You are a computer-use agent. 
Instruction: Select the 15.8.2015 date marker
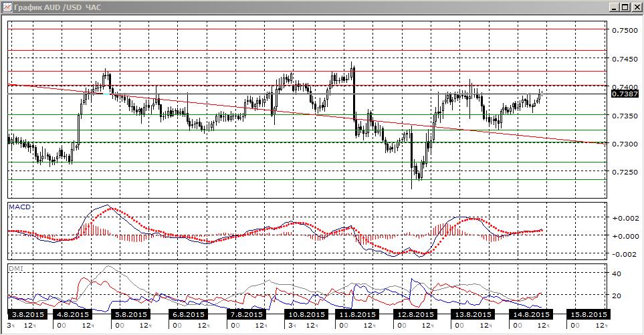point(588,314)
